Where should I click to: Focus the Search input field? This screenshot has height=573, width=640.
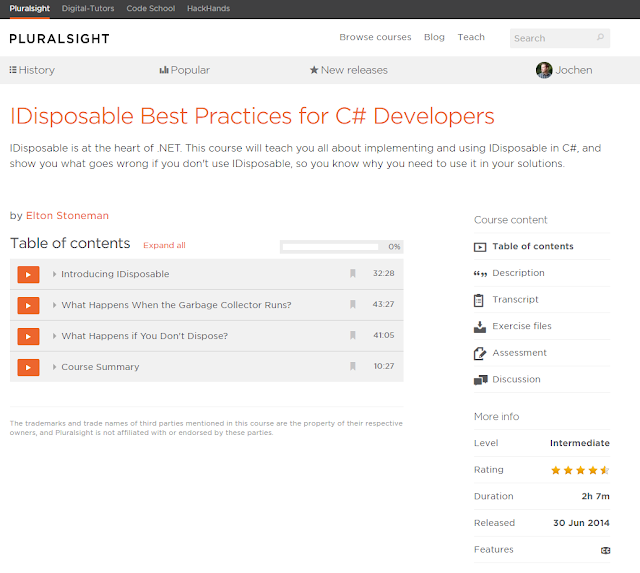point(560,38)
